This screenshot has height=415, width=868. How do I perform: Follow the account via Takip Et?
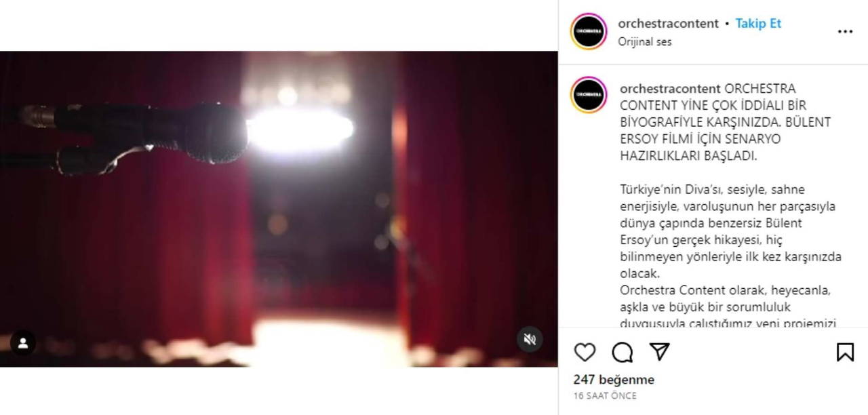(x=758, y=23)
